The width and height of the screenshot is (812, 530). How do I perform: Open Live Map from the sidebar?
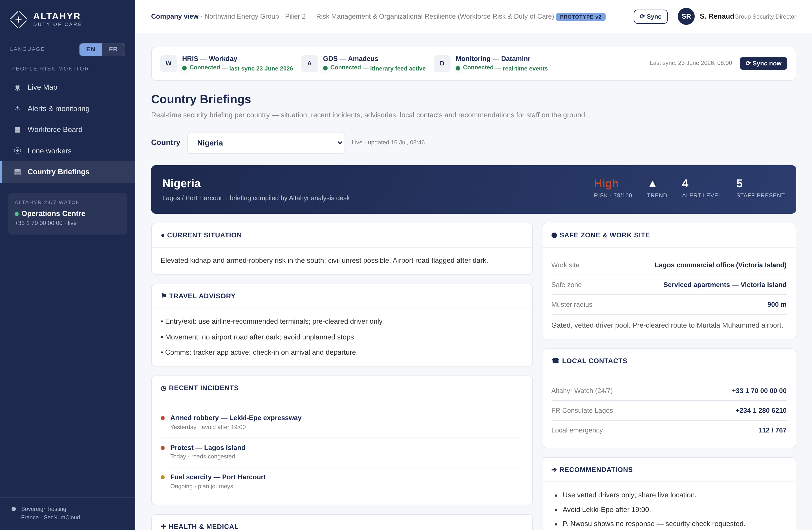(x=68, y=87)
